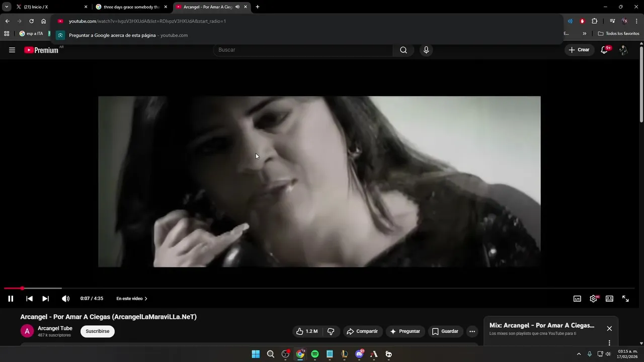The width and height of the screenshot is (644, 362).
Task: Switch to theater mode view
Action: click(x=609, y=299)
